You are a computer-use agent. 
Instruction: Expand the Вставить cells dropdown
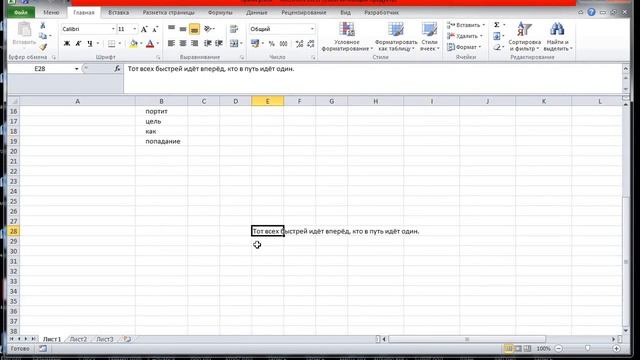click(x=484, y=25)
